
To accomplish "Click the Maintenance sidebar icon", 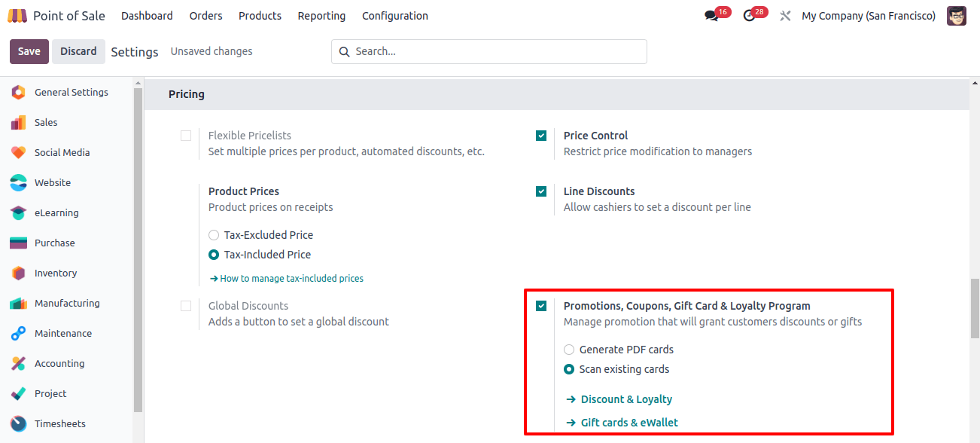I will point(19,333).
